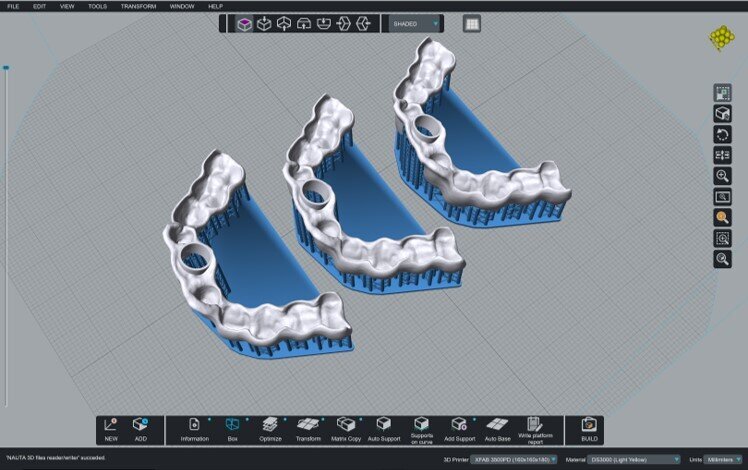The image size is (748, 470).
Task: Click the vertical slider handle on left
Action: pyautogui.click(x=6, y=69)
